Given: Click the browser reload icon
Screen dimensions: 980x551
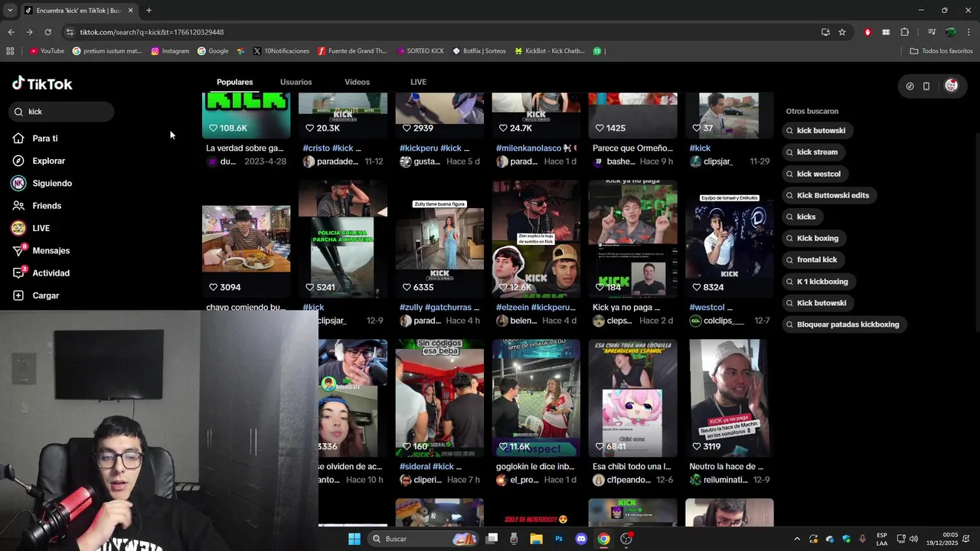Looking at the screenshot, I should (x=47, y=32).
